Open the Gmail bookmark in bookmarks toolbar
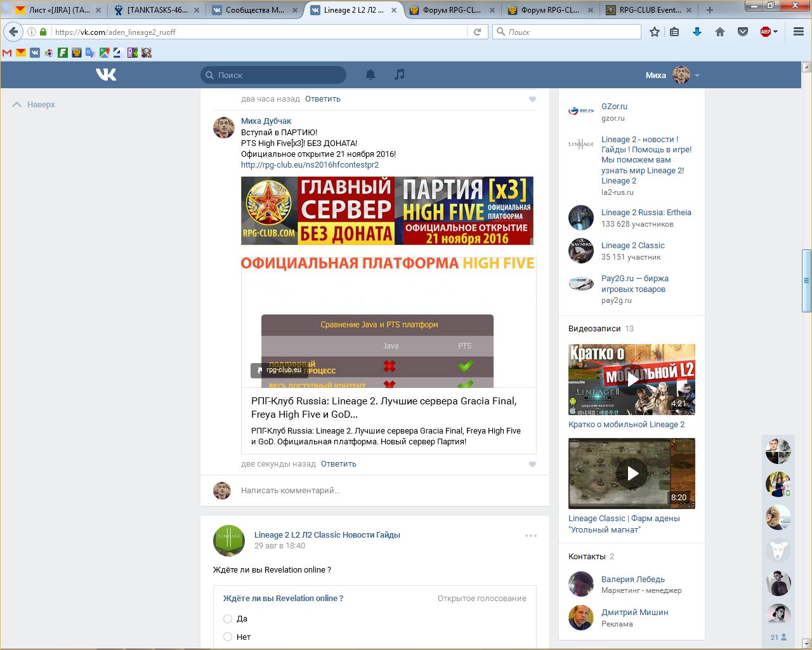The width and height of the screenshot is (812, 650). 7,53
